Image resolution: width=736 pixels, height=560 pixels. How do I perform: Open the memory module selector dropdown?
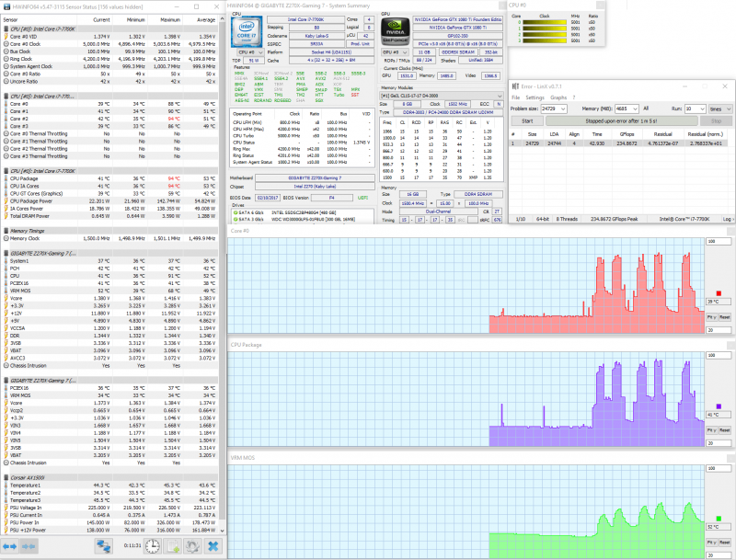(442, 96)
